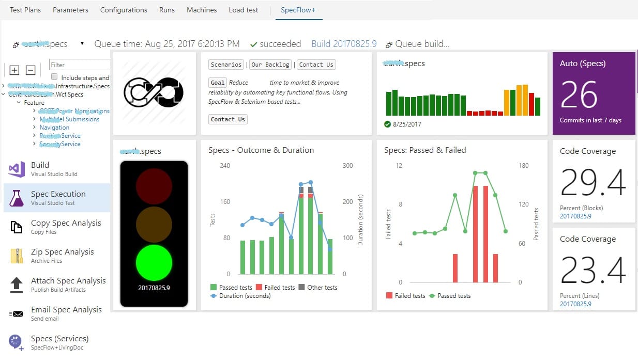The height and width of the screenshot is (364, 638).
Task: Toggle the Include steps and checkbox
Action: (x=54, y=77)
